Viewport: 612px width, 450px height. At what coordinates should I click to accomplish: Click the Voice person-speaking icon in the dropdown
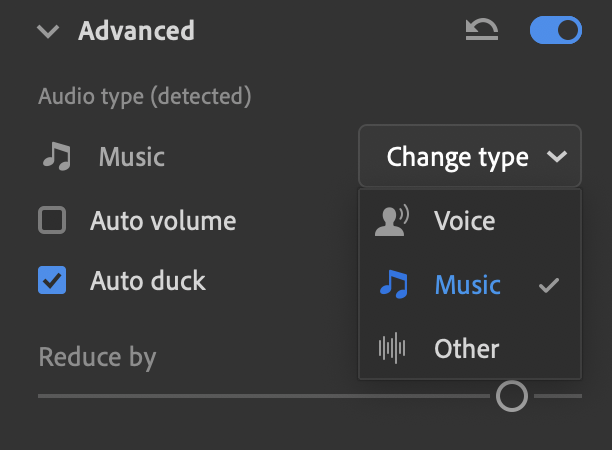click(x=392, y=220)
